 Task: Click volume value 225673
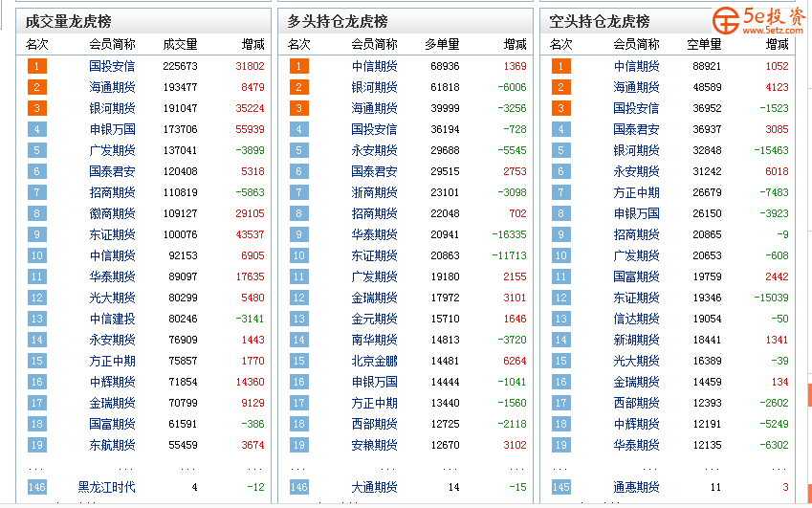180,66
